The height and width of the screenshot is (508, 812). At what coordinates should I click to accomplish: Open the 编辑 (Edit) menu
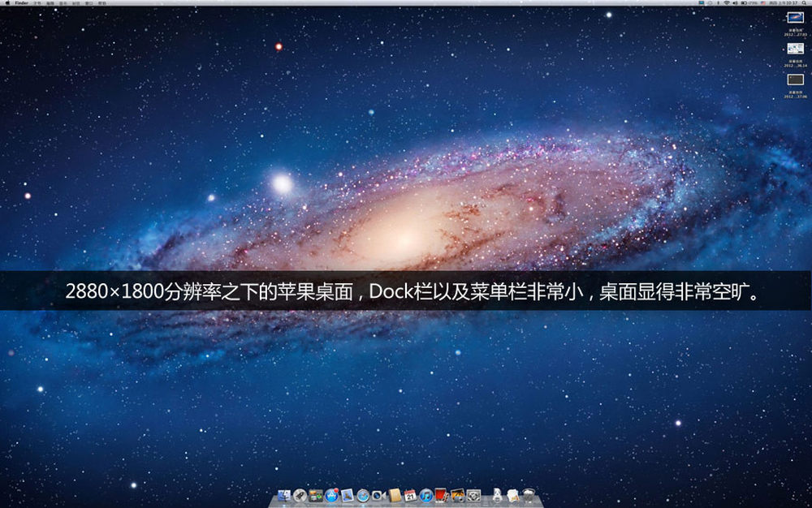pos(50,3)
